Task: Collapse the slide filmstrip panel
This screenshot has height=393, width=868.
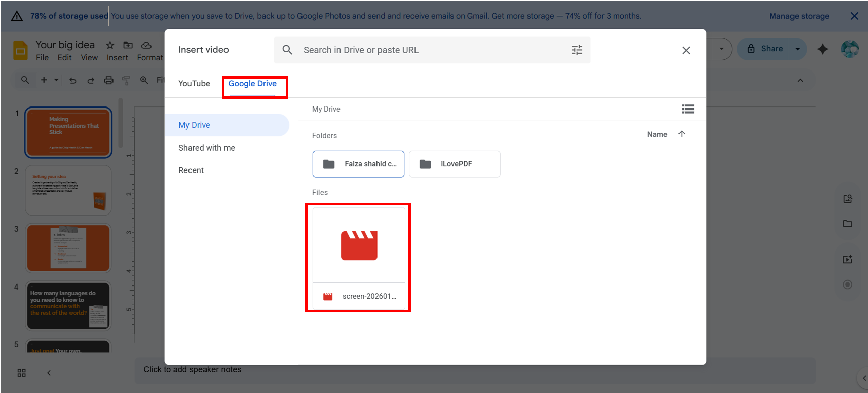Action: click(x=49, y=373)
